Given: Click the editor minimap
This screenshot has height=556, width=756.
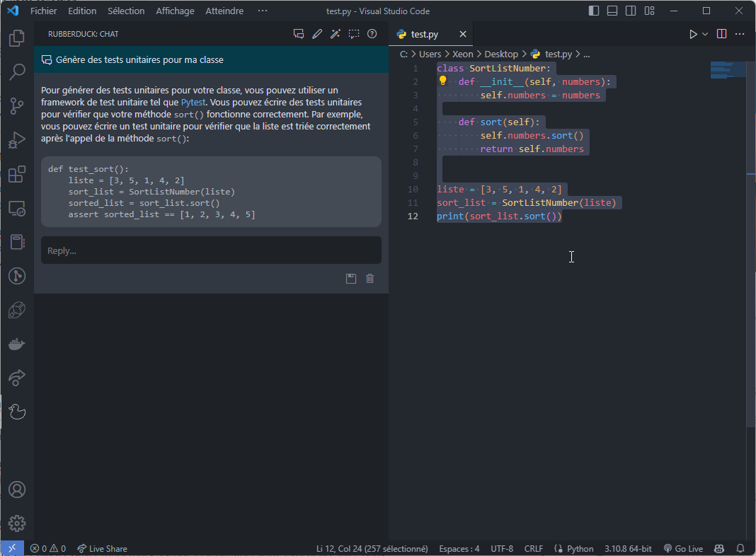Looking at the screenshot, I should (x=728, y=70).
